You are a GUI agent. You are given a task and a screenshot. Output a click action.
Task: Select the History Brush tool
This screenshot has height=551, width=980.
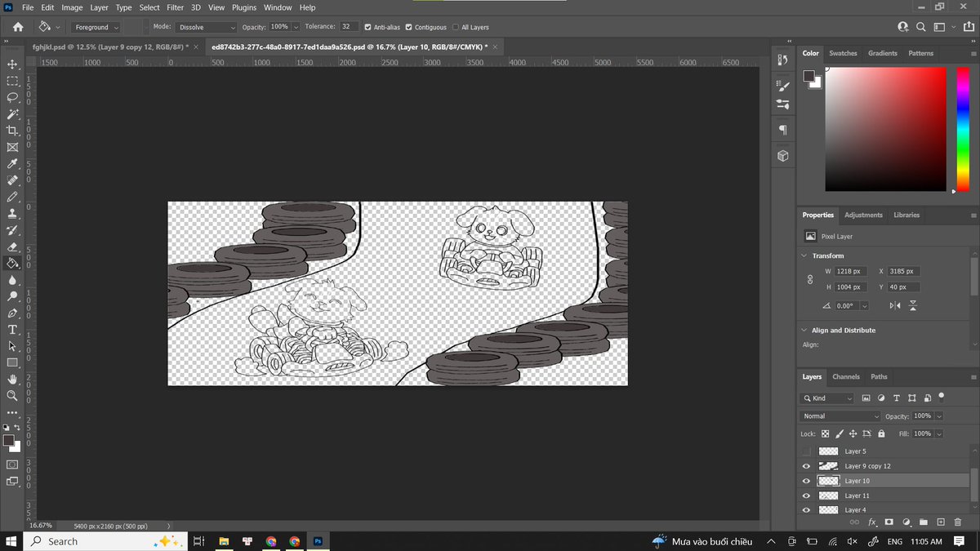tap(12, 230)
